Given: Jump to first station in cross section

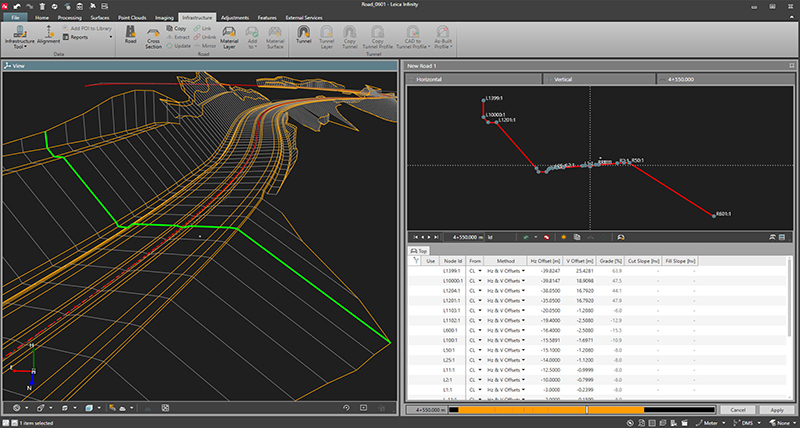Looking at the screenshot, I should (x=415, y=237).
